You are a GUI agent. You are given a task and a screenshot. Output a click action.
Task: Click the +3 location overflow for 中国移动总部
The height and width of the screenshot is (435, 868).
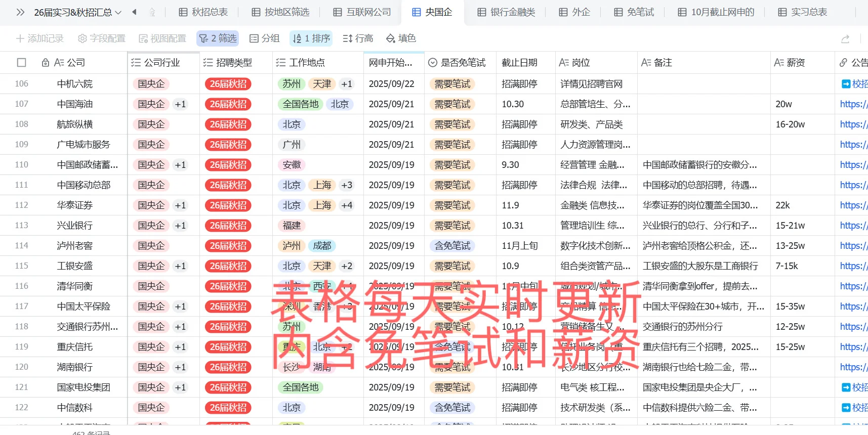click(347, 185)
